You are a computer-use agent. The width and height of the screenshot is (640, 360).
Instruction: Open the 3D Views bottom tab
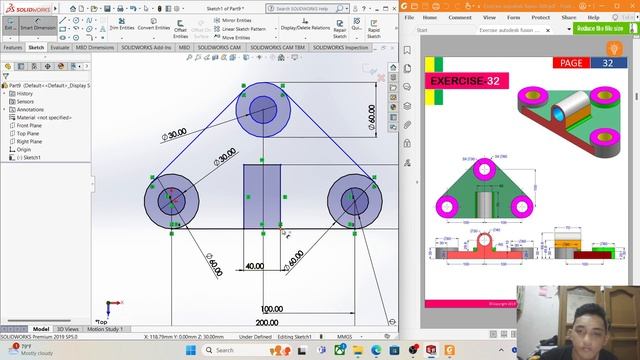(67, 329)
